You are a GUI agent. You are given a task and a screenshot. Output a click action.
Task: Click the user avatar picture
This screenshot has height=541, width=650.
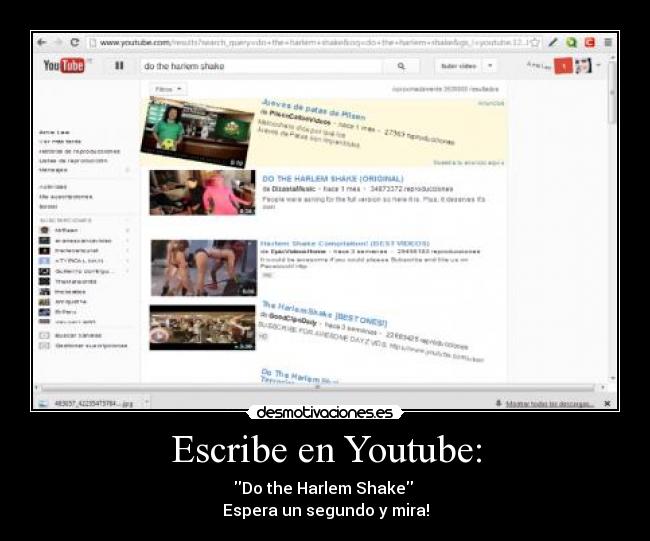point(583,66)
